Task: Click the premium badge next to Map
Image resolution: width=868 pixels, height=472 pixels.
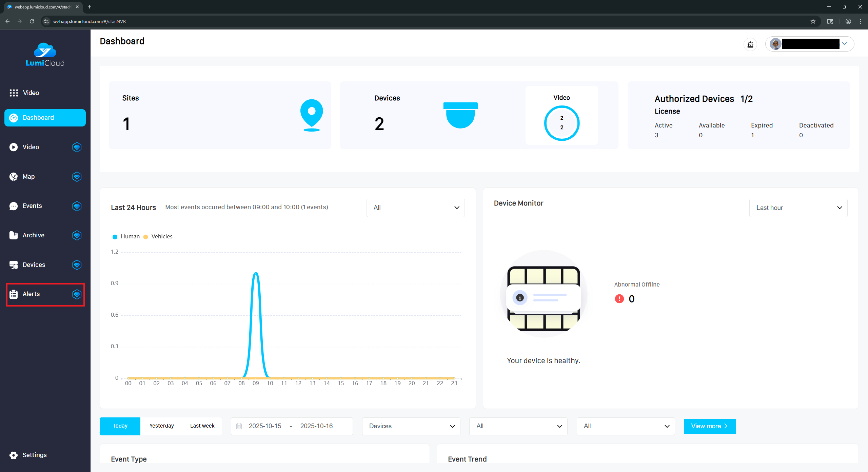Action: pos(77,177)
